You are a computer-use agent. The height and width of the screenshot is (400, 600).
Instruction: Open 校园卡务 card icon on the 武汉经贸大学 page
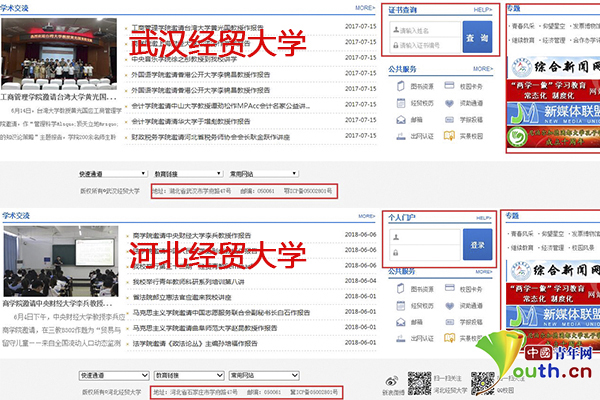tap(449, 85)
